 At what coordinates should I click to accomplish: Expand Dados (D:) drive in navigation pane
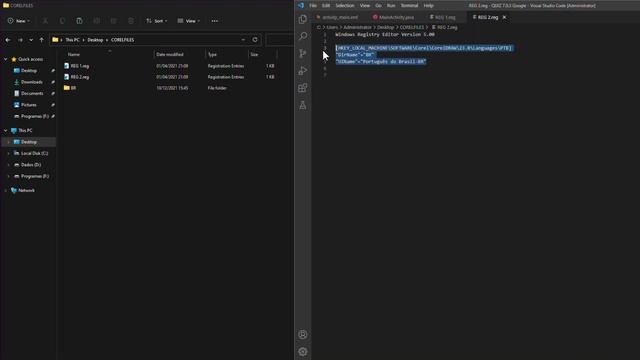[x=9, y=165]
